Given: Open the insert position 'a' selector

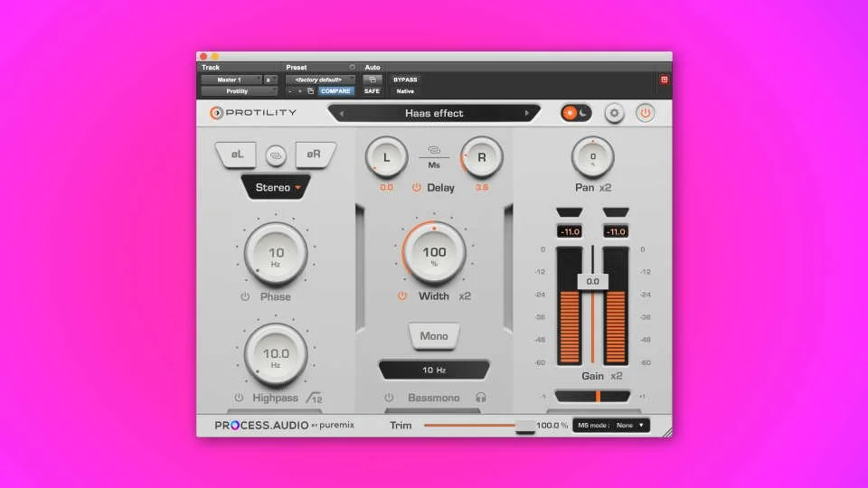Looking at the screenshot, I should [269, 80].
